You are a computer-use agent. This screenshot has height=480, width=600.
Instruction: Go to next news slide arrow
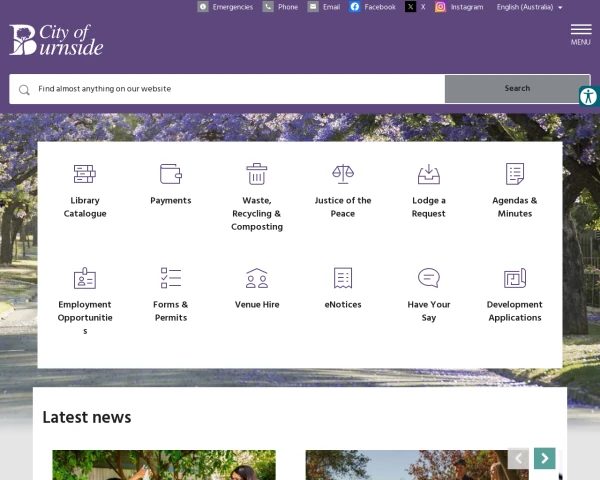pyautogui.click(x=545, y=458)
